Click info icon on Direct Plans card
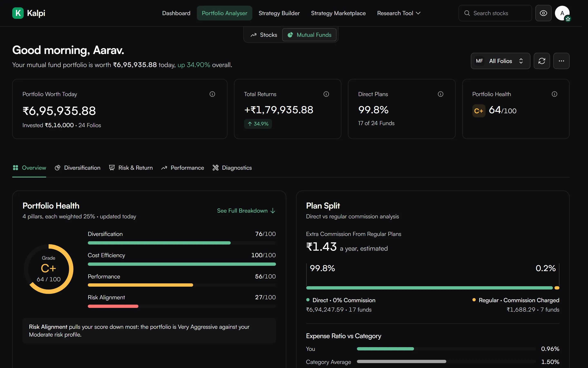 point(441,94)
